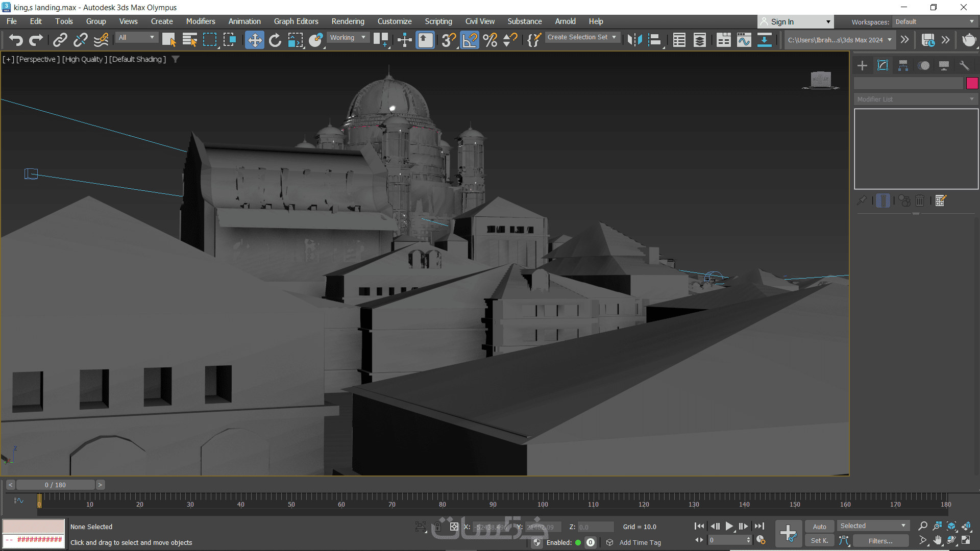Viewport: 980px width, 551px height.
Task: Toggle Auto Key mode
Action: pos(819,527)
